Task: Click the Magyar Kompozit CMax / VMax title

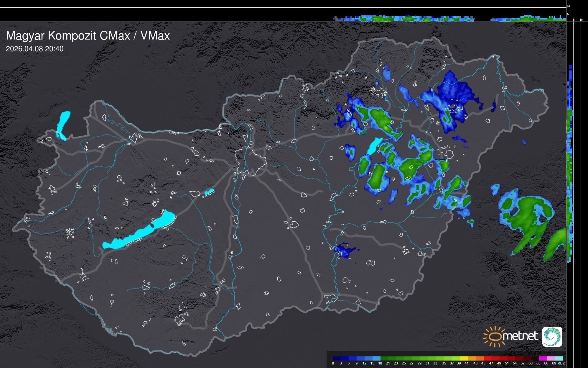Action: tap(88, 36)
